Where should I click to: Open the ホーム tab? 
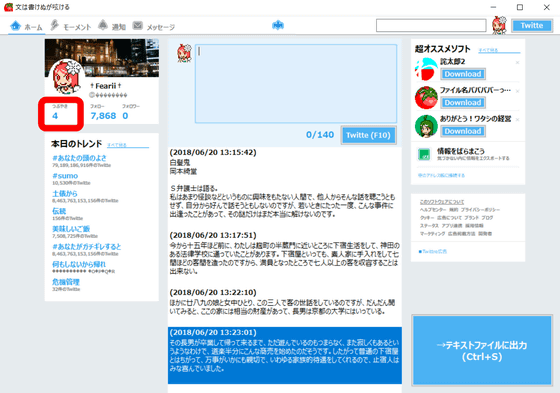[x=26, y=26]
